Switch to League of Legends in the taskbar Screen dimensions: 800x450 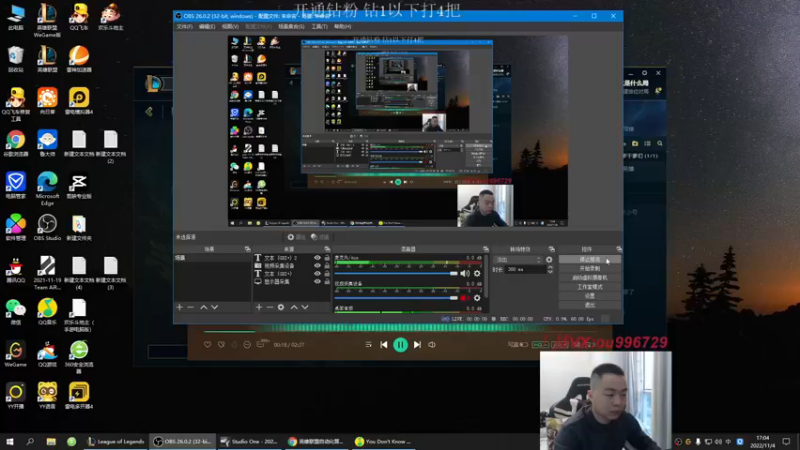[x=116, y=442]
